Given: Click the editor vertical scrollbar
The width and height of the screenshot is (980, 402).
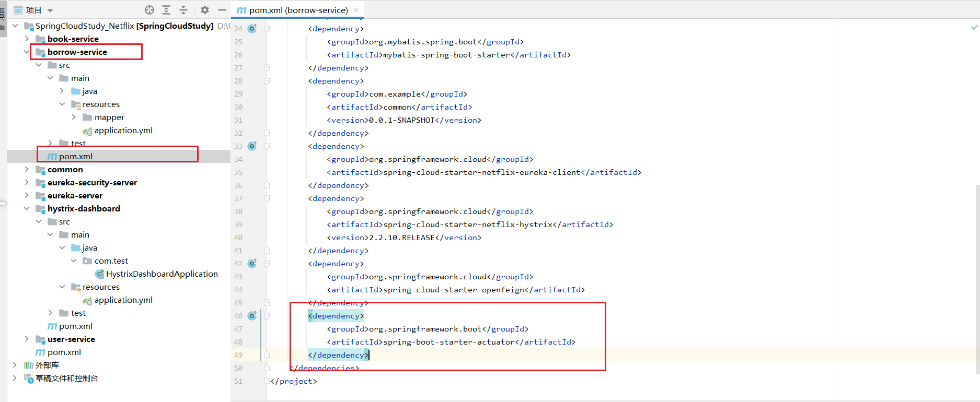Looking at the screenshot, I should coord(977,279).
